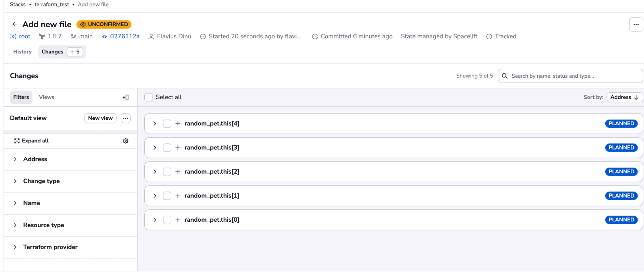Check the random_pet.this[4] checkbox
Viewport: 644px width, 272px height.
click(167, 123)
